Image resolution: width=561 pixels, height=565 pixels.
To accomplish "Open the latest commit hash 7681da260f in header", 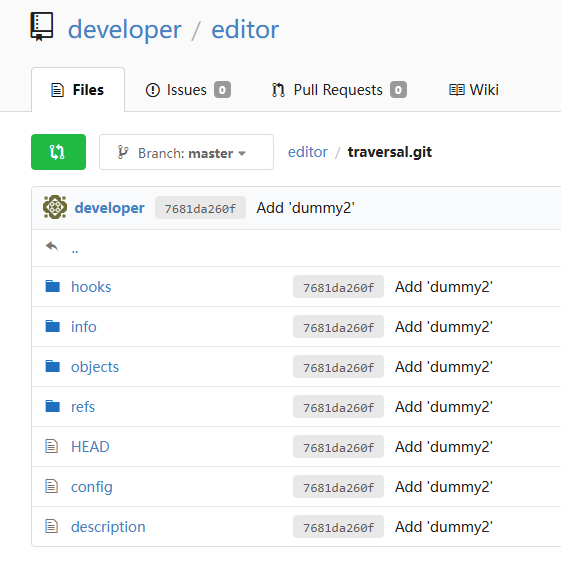I will point(200,208).
